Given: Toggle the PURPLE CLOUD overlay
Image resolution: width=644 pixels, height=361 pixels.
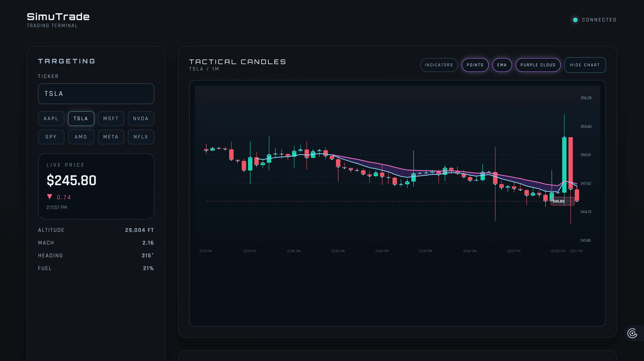Looking at the screenshot, I should click(538, 65).
